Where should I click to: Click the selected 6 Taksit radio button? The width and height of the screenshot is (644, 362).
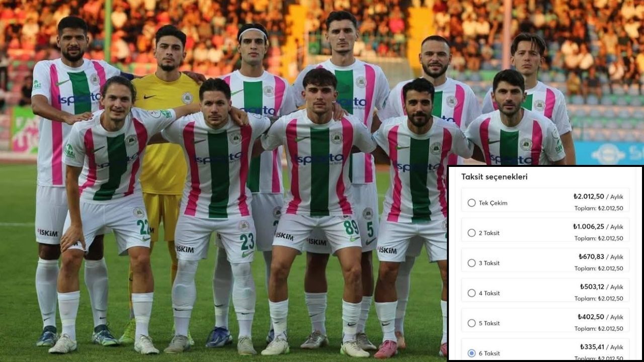point(471,353)
